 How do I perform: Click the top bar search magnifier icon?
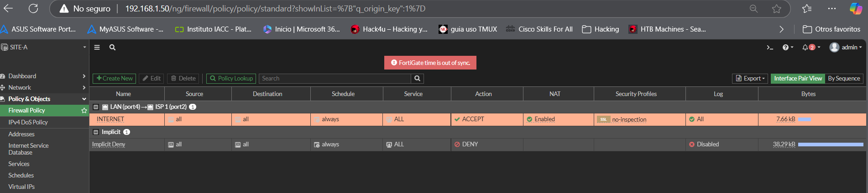(112, 48)
